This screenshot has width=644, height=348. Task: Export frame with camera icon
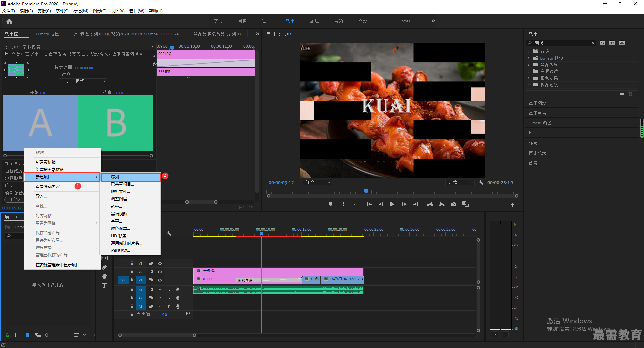click(x=454, y=204)
